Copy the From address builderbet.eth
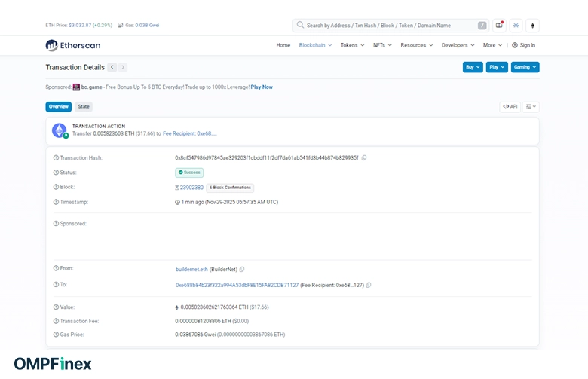This screenshot has height=379, width=588. (242, 269)
